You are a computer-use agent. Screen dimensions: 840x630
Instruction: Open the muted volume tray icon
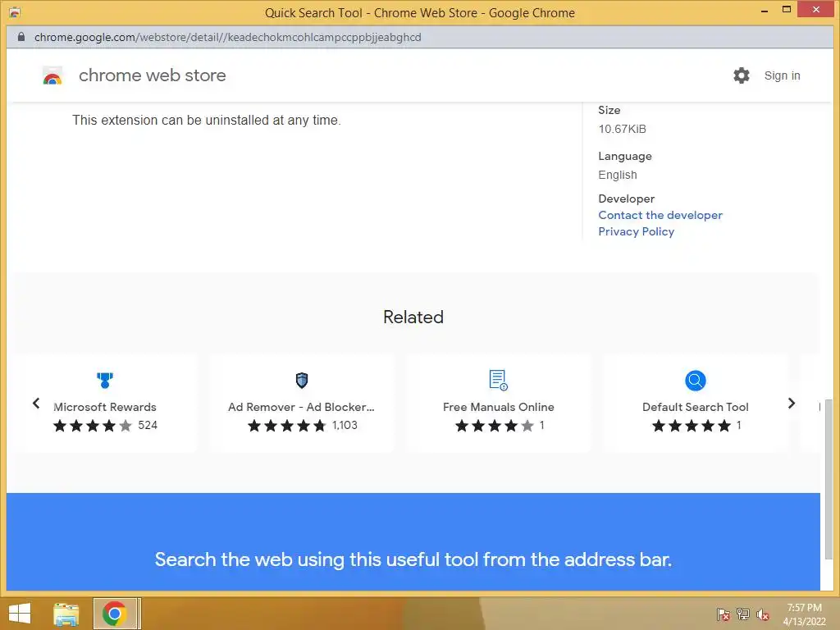click(x=762, y=614)
